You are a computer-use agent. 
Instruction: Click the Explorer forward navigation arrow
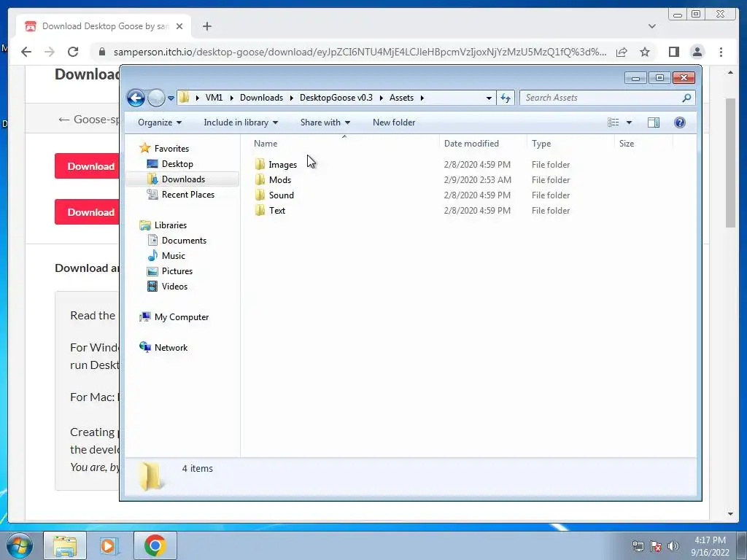click(156, 98)
